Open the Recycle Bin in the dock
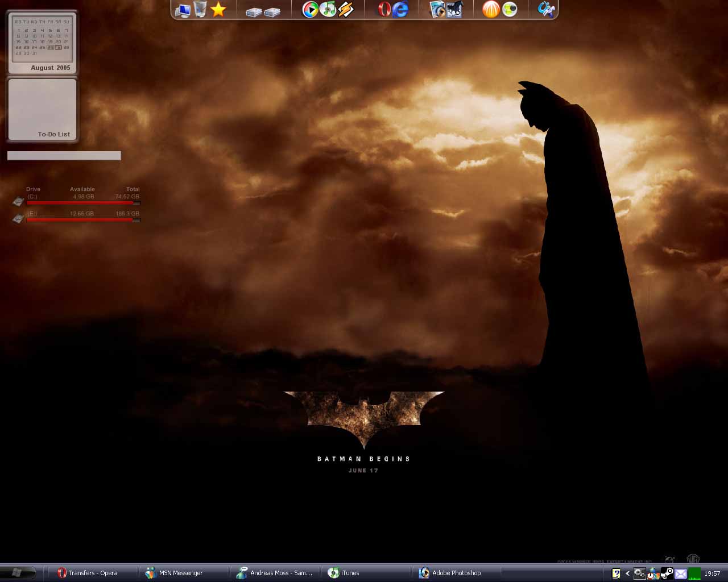 click(x=200, y=9)
